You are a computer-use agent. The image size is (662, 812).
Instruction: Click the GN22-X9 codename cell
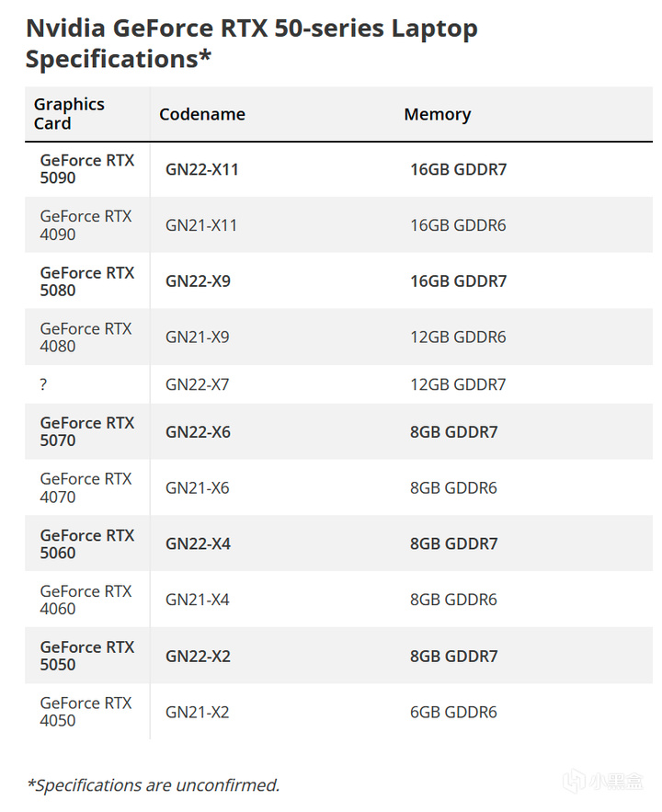[198, 281]
